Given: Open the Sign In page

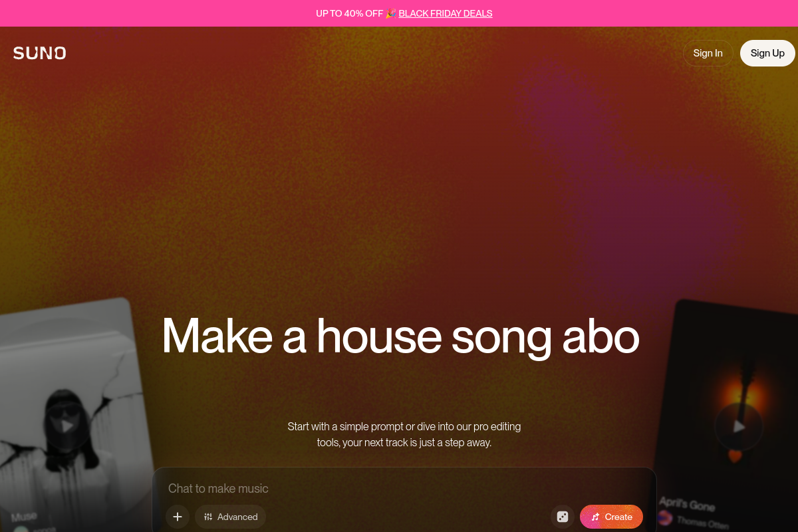Looking at the screenshot, I should (708, 53).
